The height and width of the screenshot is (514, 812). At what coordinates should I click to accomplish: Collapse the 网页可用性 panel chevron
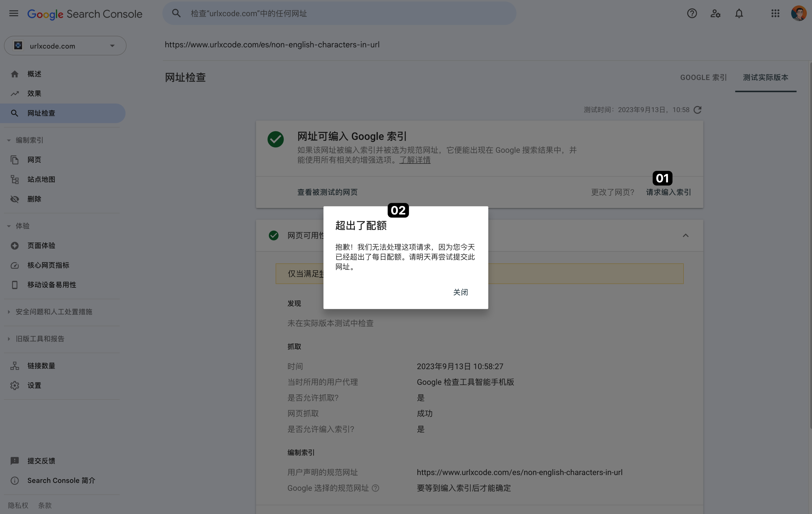click(x=685, y=236)
